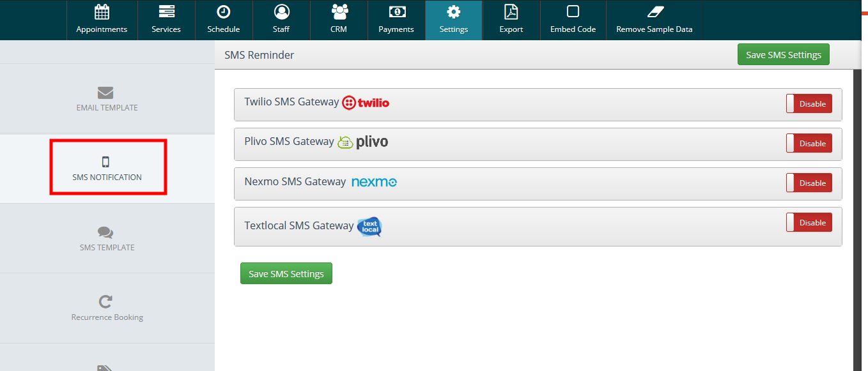Click the Nexmo logo

pyautogui.click(x=375, y=182)
